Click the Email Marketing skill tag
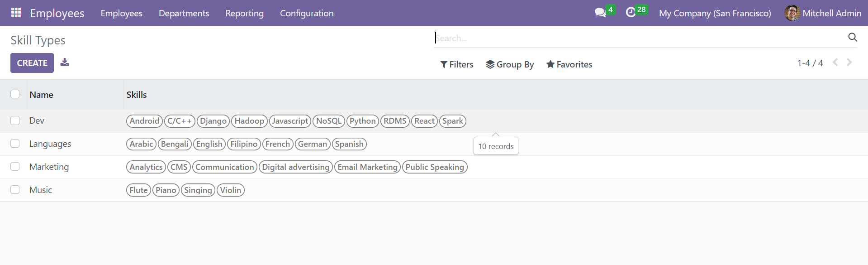The height and width of the screenshot is (265, 868). tap(367, 167)
